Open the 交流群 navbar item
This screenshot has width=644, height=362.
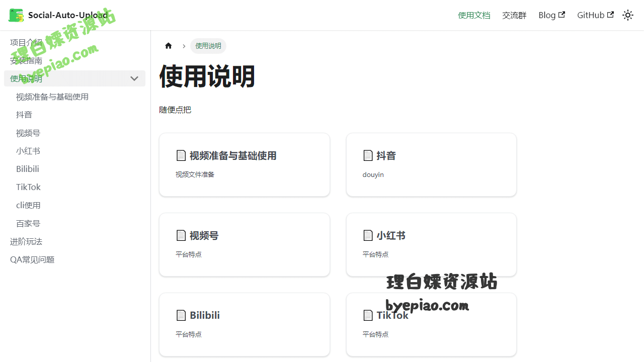[514, 15]
